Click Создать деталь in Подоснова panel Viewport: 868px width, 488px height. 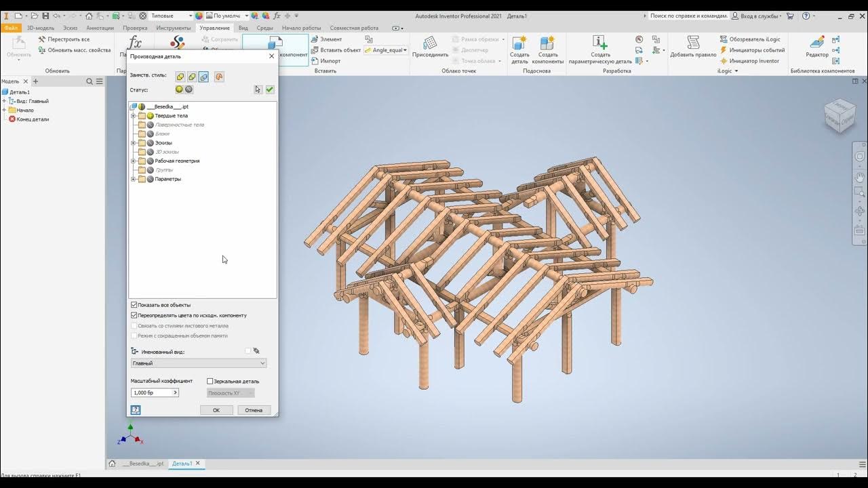[x=519, y=50]
